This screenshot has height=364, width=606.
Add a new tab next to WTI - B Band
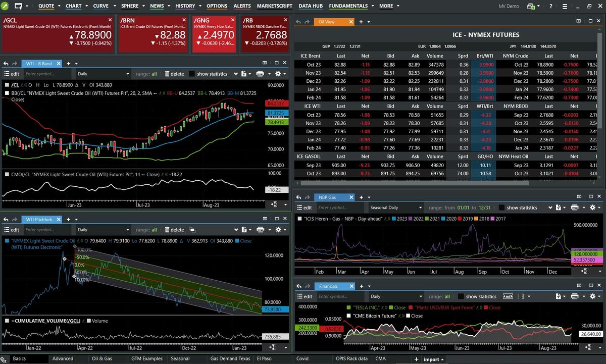click(68, 64)
